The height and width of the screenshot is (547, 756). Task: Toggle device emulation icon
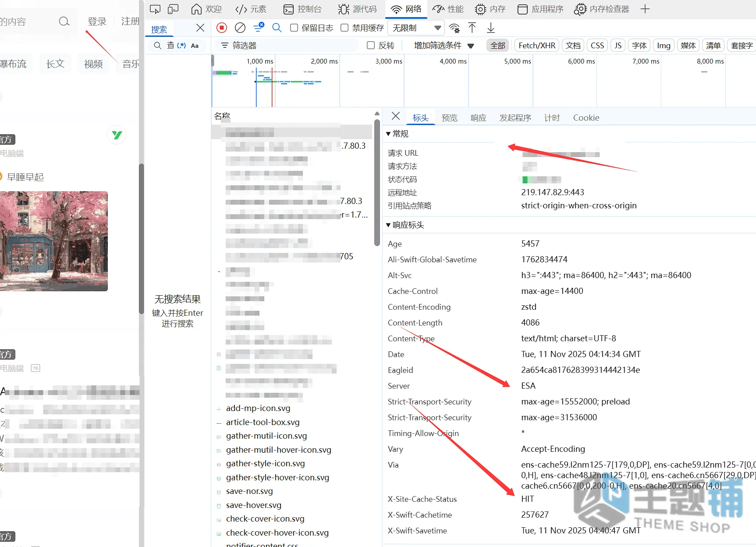point(173,9)
